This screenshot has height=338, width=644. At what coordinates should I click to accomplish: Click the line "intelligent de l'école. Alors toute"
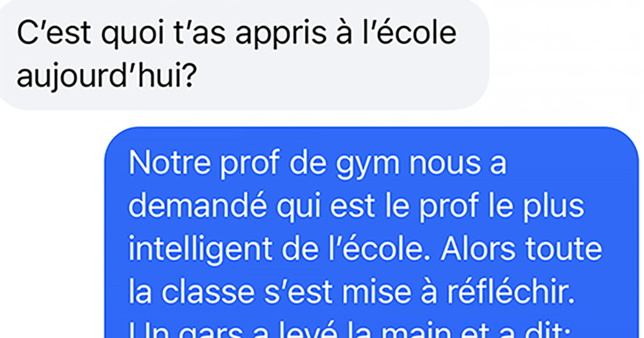(x=365, y=249)
